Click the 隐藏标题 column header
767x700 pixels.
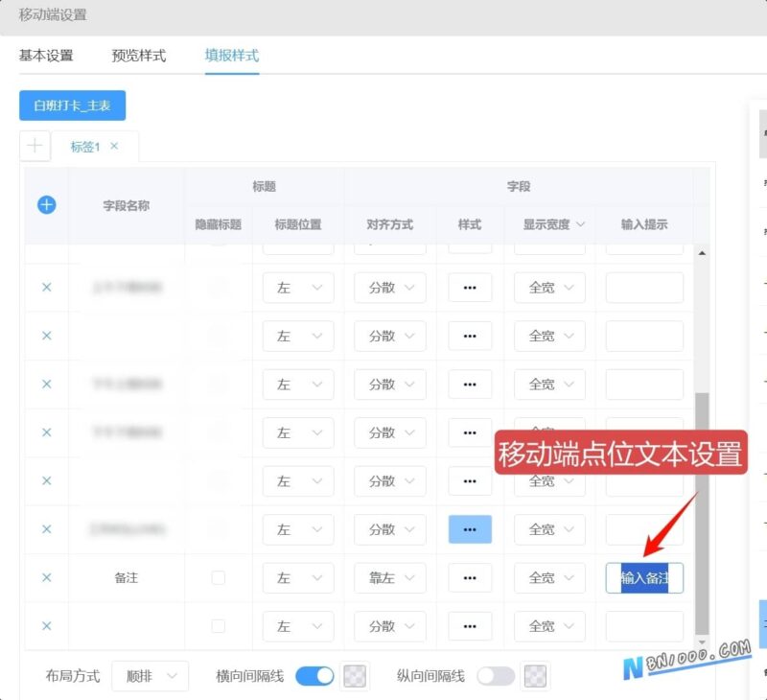(x=219, y=224)
